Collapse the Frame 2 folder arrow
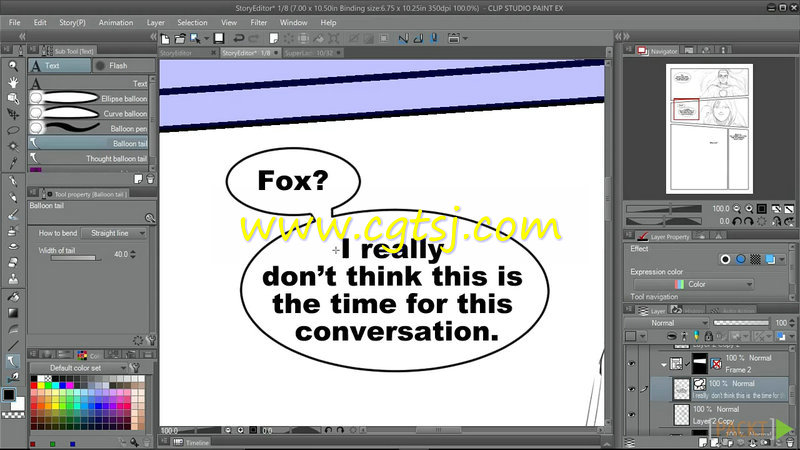800x450 pixels. tap(664, 364)
